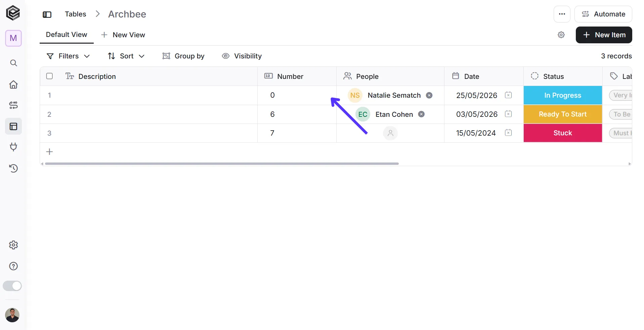Open the Group by menu
The width and height of the screenshot is (644, 330).
point(183,56)
